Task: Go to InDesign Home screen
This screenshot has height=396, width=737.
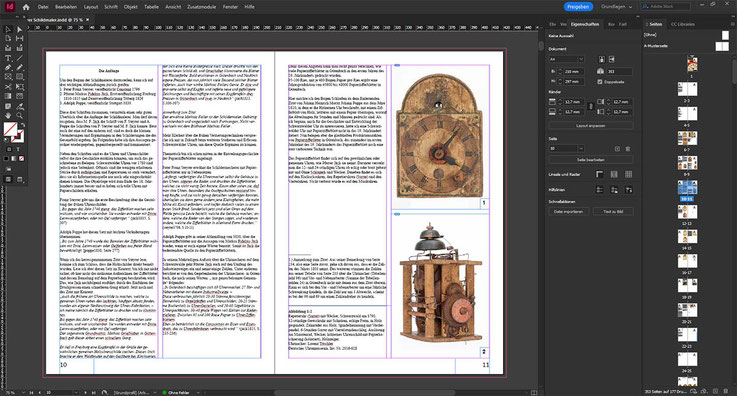Action: click(x=26, y=7)
